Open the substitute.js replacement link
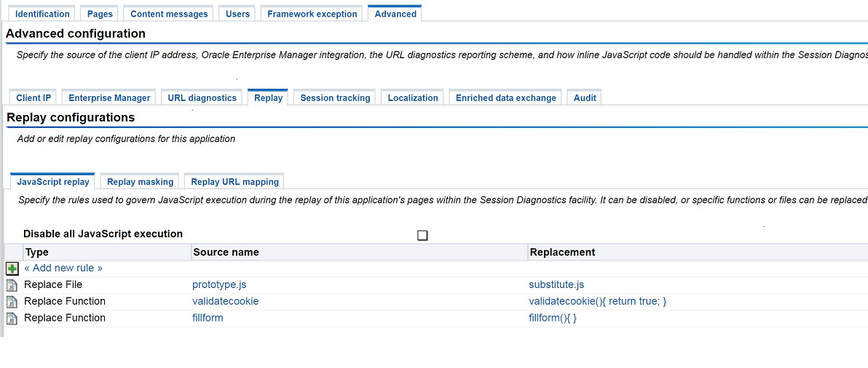Viewport: 868px width, 368px height. pyautogui.click(x=556, y=285)
